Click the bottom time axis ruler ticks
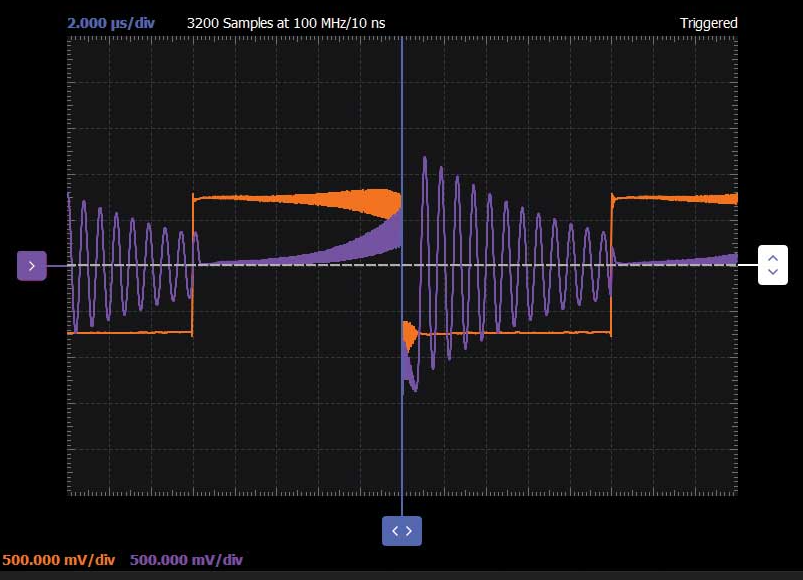Image resolution: width=803 pixels, height=580 pixels. click(300, 492)
